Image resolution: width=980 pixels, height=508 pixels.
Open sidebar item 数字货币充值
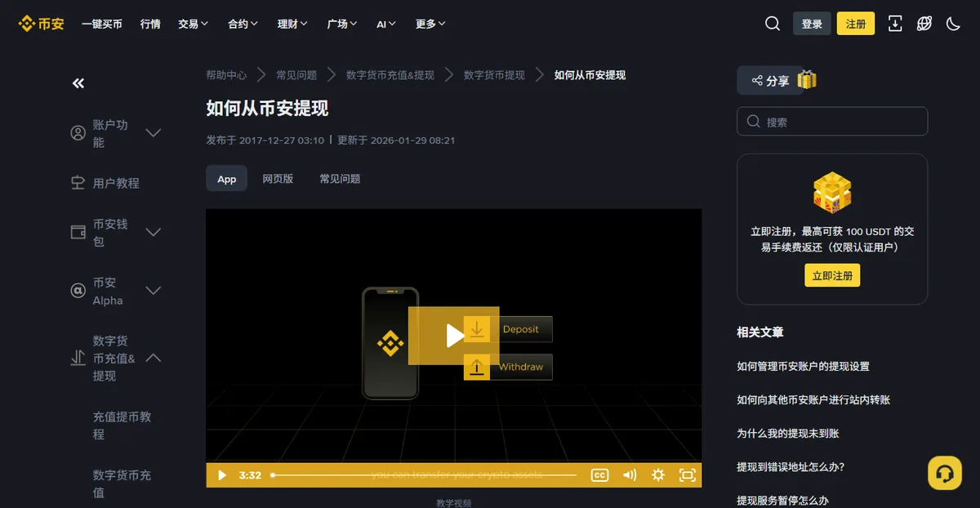(122, 483)
